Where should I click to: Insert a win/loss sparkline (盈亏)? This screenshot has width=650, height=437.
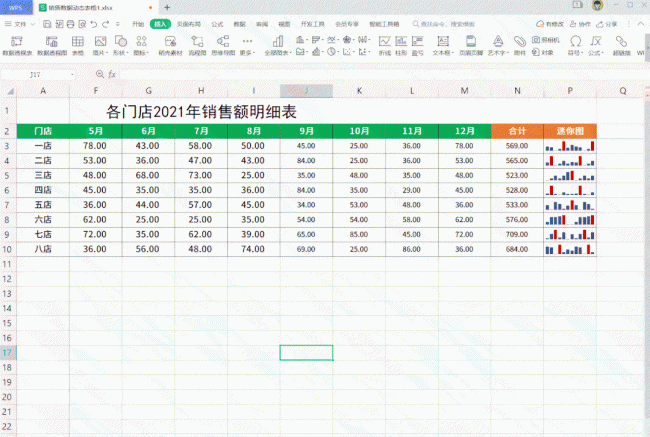point(417,46)
